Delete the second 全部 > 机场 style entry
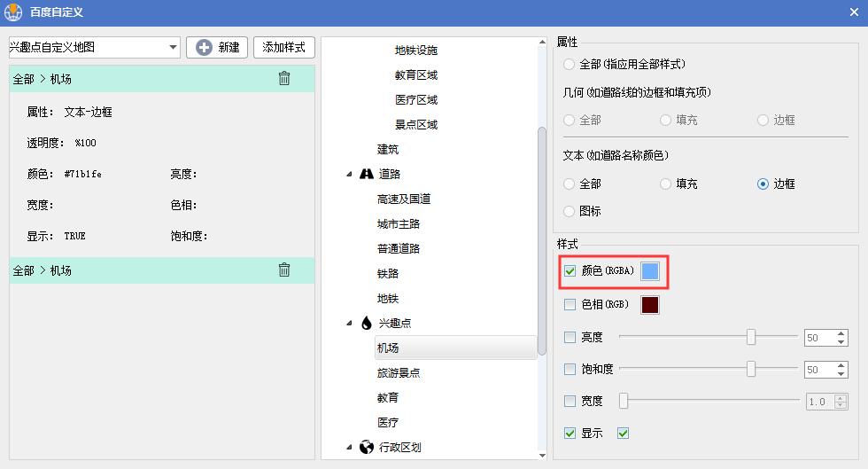This screenshot has width=868, height=469. (284, 270)
